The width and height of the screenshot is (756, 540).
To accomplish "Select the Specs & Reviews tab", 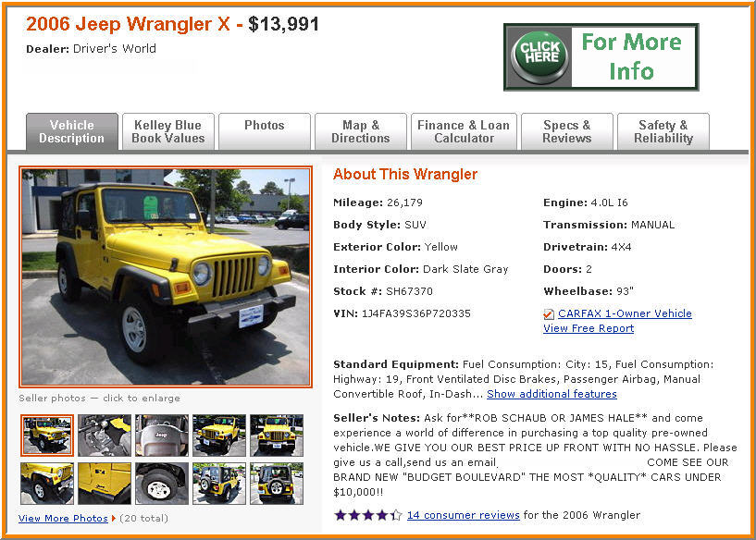I will click(x=567, y=131).
